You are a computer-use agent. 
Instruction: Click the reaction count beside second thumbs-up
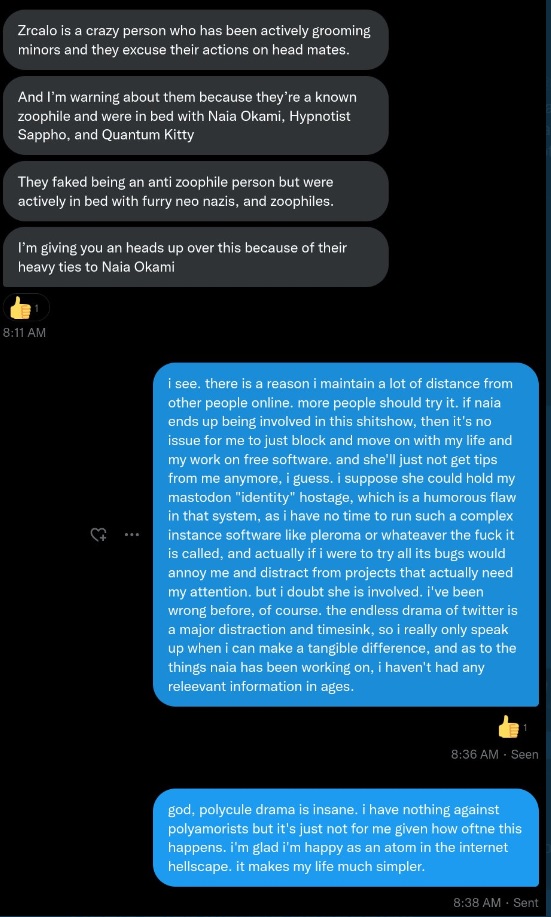point(525,728)
